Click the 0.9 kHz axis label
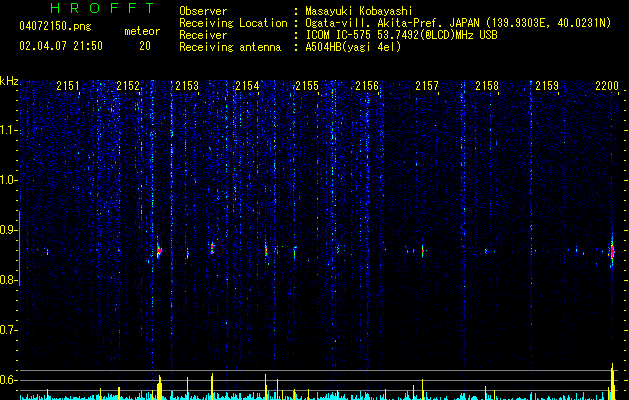Screen dimensions: 629x400 click(8, 230)
